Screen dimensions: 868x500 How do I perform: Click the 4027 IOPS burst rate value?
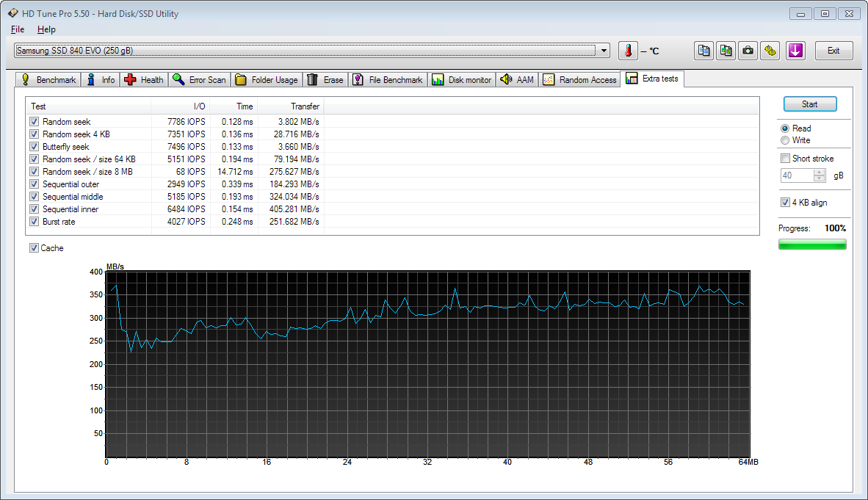pyautogui.click(x=186, y=222)
